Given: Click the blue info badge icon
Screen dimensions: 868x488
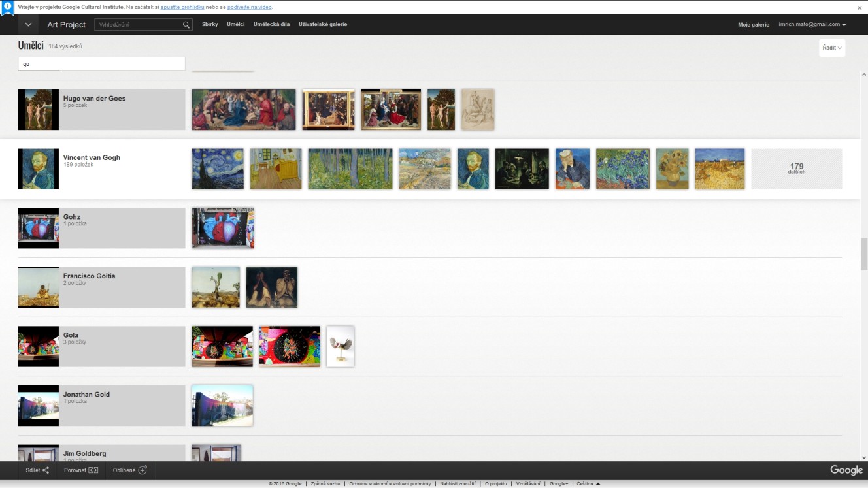Looking at the screenshot, I should [8, 8].
